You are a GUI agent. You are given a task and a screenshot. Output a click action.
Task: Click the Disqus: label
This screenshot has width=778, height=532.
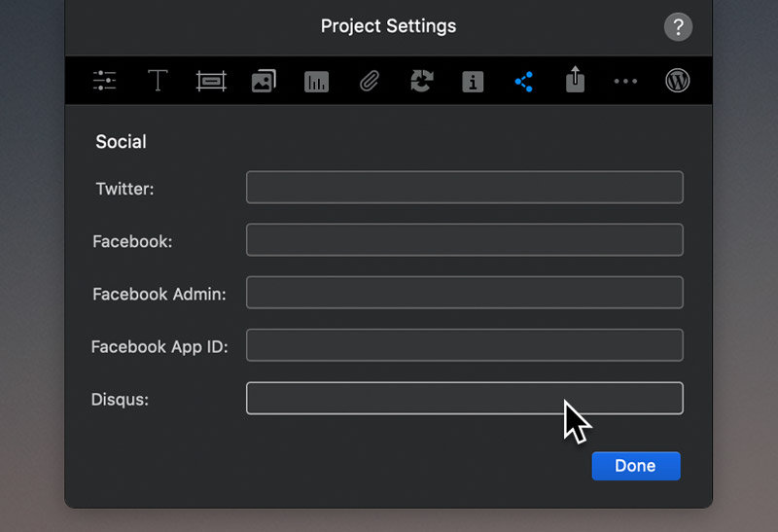120,400
